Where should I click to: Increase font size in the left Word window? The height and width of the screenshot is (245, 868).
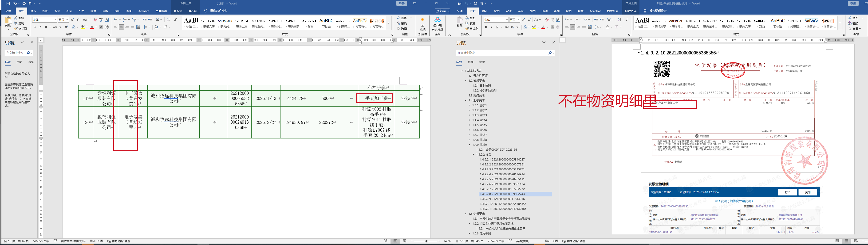72,20
